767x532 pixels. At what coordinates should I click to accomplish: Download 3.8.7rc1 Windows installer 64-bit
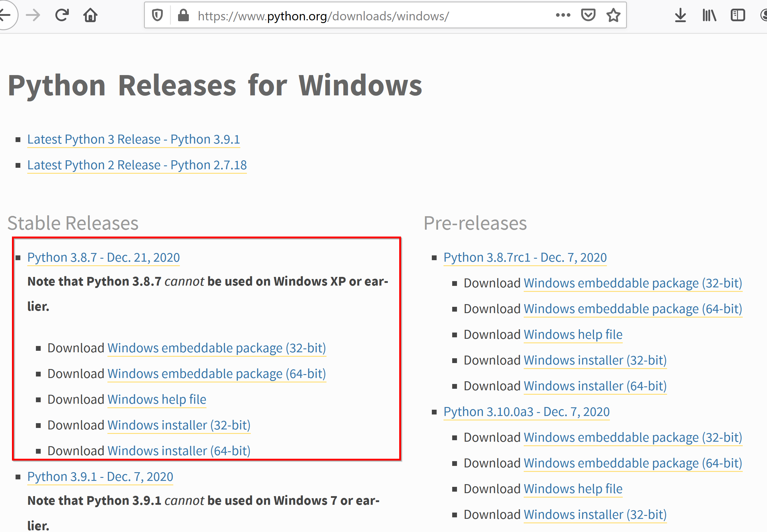(595, 386)
